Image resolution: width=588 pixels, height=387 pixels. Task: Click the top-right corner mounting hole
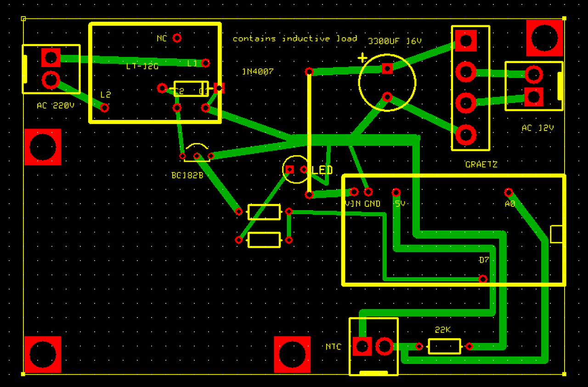[x=544, y=38]
